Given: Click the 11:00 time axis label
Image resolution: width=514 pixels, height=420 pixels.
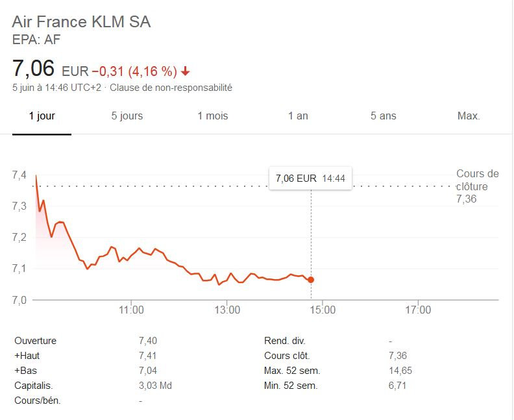Looking at the screenshot, I should pyautogui.click(x=131, y=310).
